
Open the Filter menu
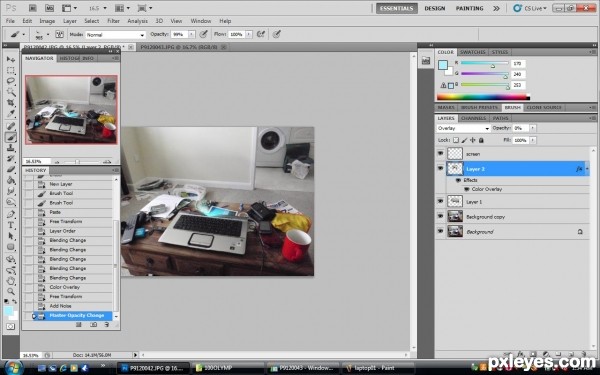[x=113, y=21]
